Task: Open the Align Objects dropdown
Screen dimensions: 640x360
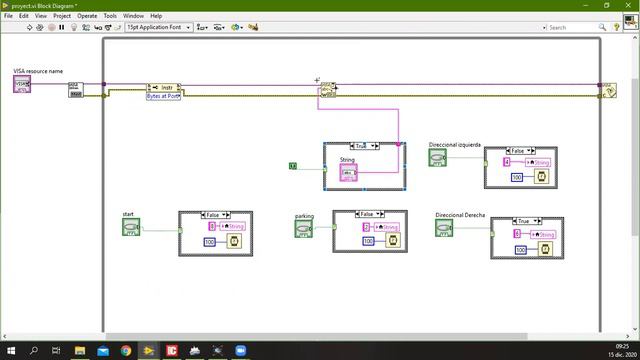Action: [202, 27]
